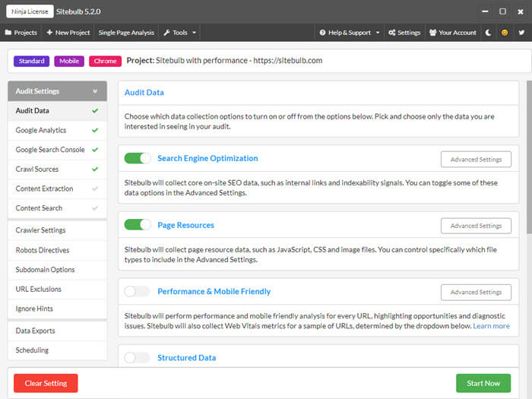Click checkmark beside Google Search Console
Image resolution: width=532 pixels, height=399 pixels.
[95, 150]
